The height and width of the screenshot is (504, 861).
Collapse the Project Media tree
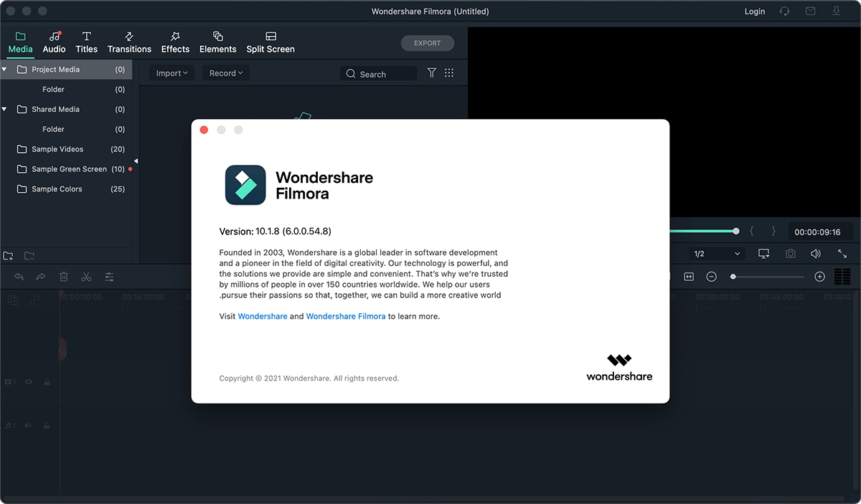[x=4, y=70]
